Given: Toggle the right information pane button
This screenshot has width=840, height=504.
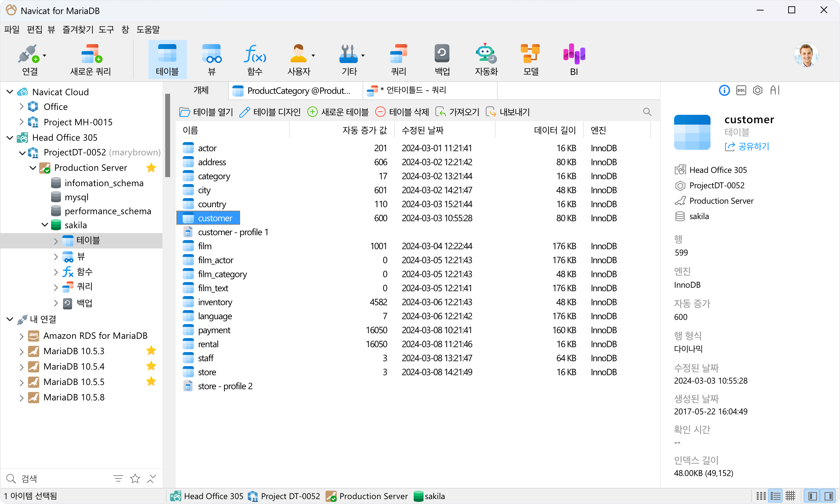Looking at the screenshot, I should point(828,496).
